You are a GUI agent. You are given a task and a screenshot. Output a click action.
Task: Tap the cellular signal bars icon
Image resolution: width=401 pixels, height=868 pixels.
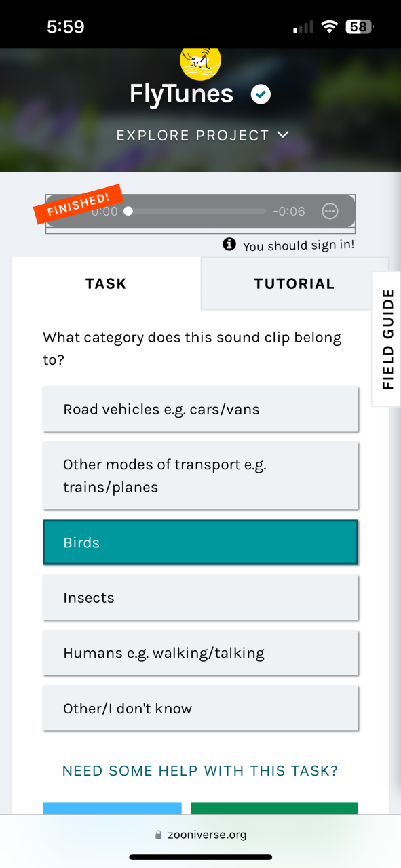303,27
